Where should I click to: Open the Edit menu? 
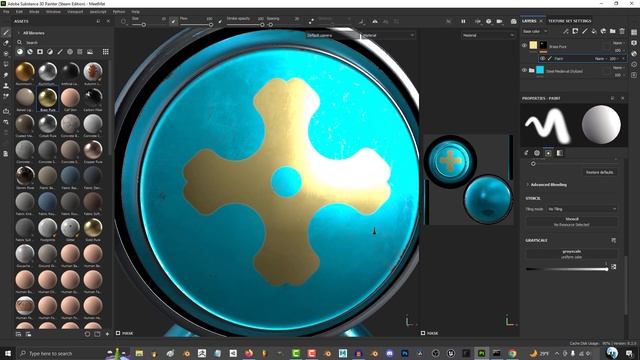coord(19,12)
